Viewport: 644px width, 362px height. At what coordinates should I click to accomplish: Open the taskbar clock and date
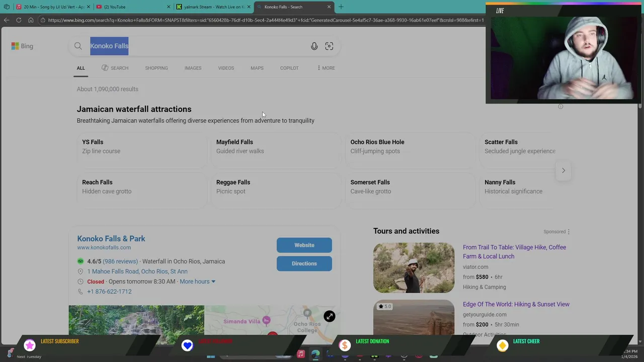click(630, 354)
